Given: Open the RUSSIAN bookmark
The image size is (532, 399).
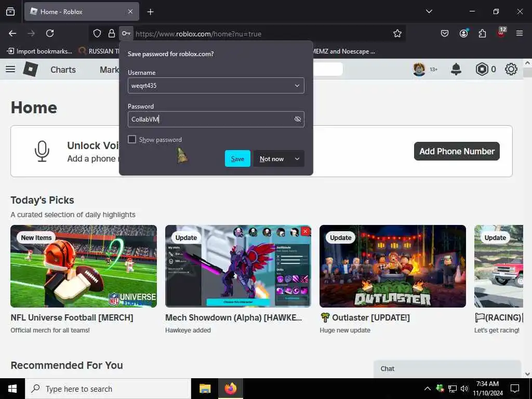Looking at the screenshot, I should [99, 51].
